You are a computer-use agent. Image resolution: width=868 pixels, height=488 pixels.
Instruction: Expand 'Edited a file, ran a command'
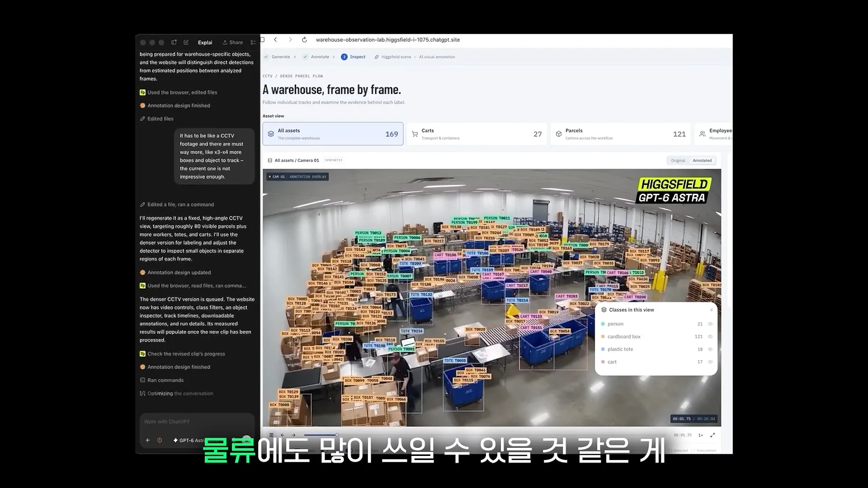[x=177, y=205]
